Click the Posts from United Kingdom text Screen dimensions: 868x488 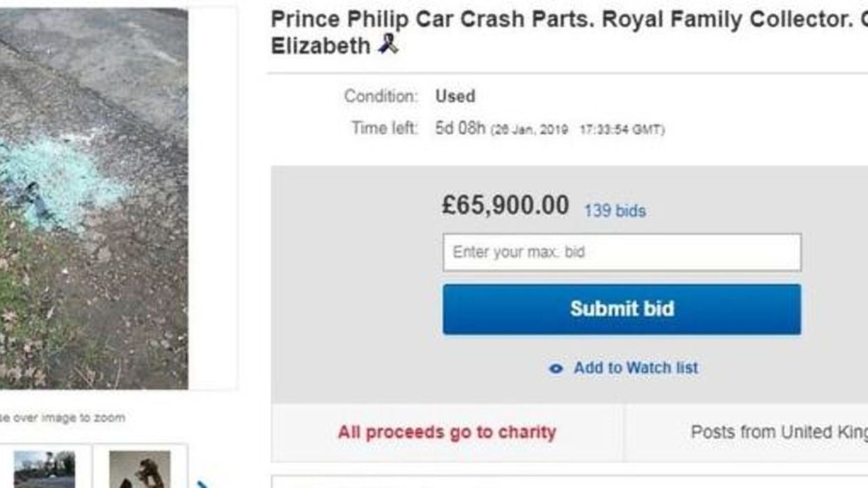(x=779, y=432)
